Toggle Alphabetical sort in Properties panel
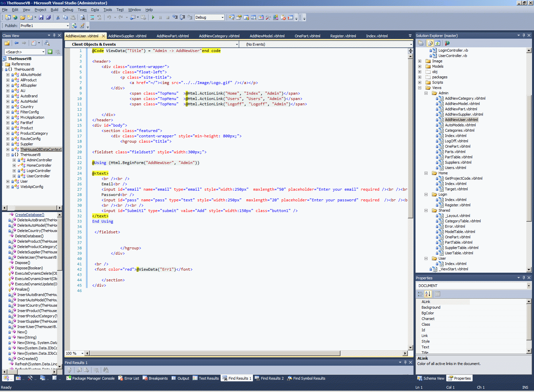534x392 pixels. (428, 294)
